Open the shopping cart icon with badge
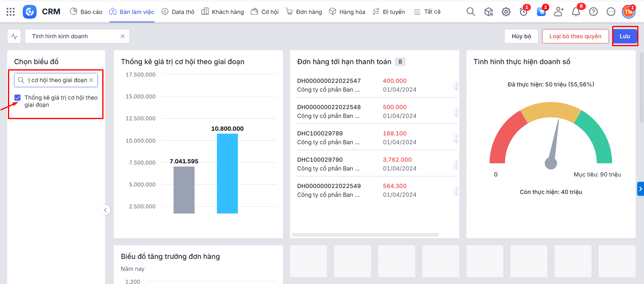644x284 pixels. click(541, 12)
